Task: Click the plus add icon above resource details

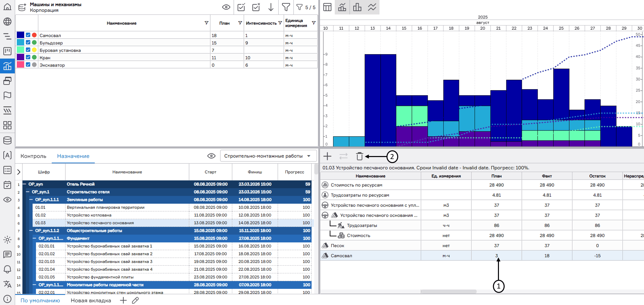Action: 327,156
